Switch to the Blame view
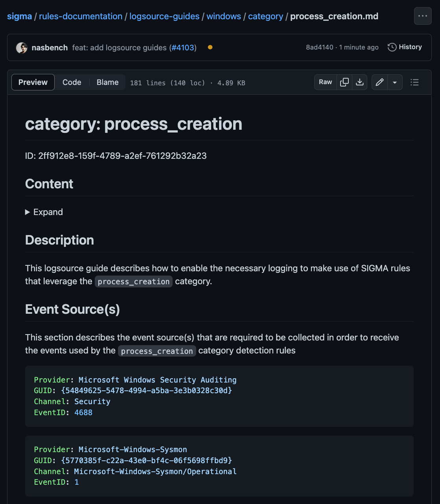The width and height of the screenshot is (440, 504). click(107, 82)
